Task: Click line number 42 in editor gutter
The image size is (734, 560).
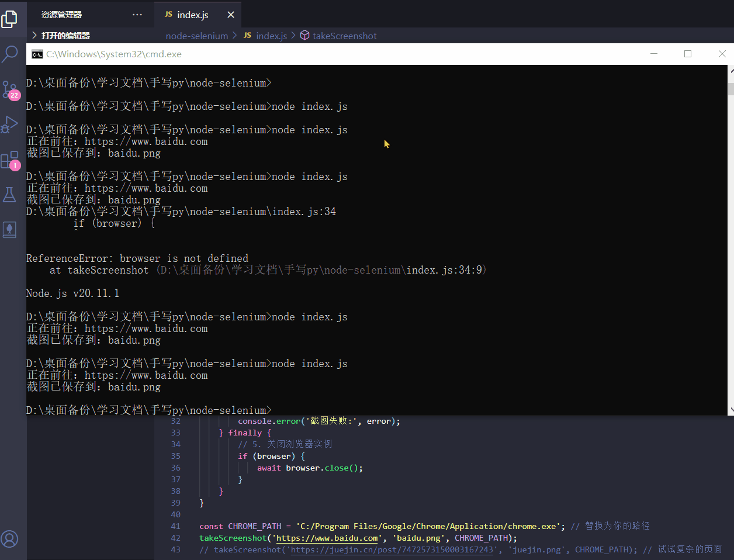Action: [x=175, y=538]
